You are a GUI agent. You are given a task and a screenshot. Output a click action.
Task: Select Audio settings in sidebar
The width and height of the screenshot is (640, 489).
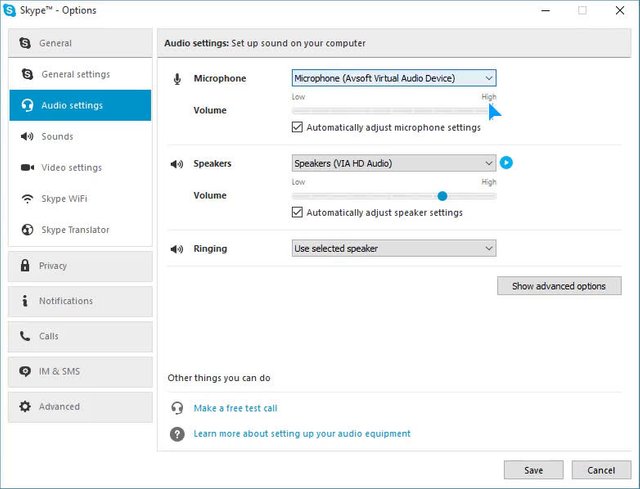coord(80,105)
